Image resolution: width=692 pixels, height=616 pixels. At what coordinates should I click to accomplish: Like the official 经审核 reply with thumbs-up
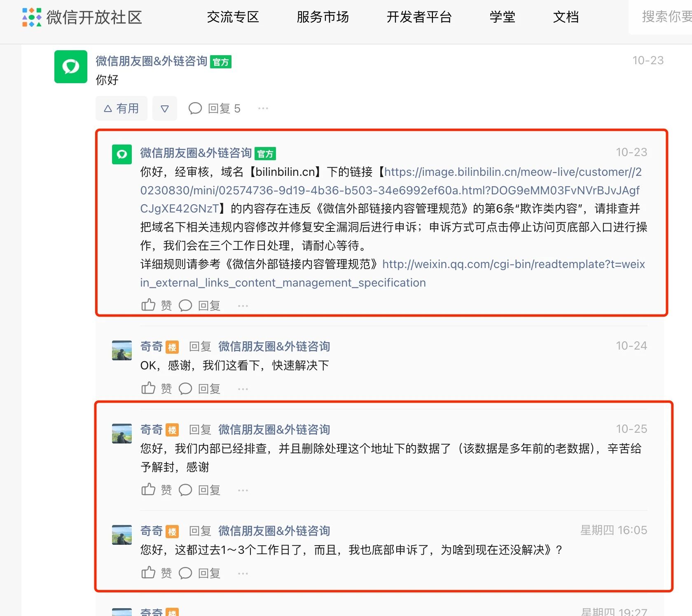point(148,305)
